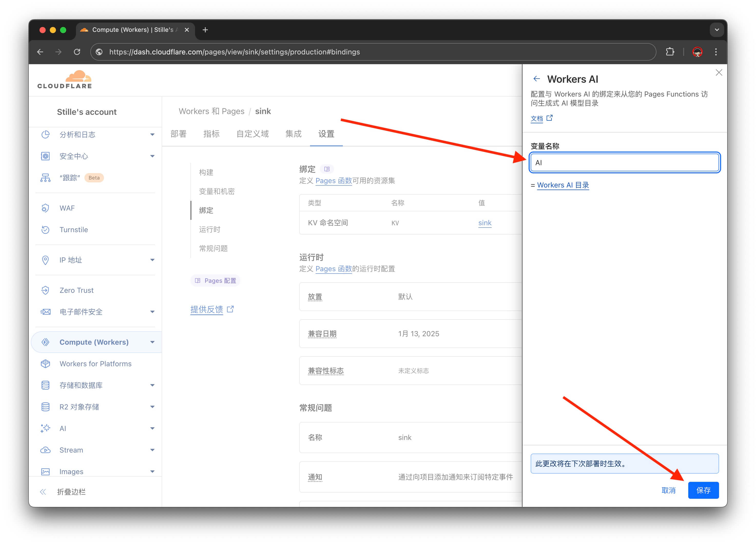Collapse the Compute (Workers) menu arrow
The width and height of the screenshot is (756, 545).
[x=152, y=342]
